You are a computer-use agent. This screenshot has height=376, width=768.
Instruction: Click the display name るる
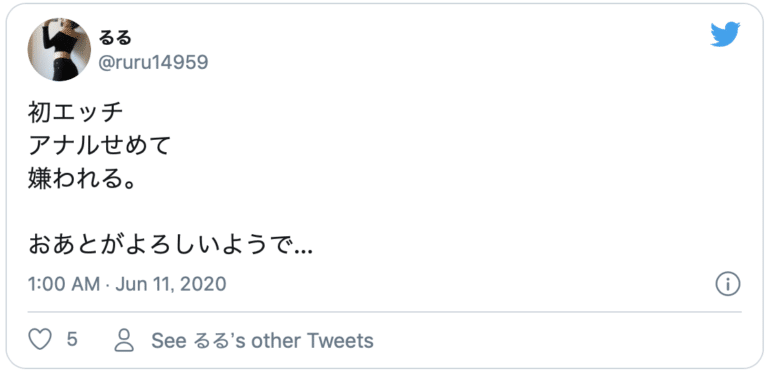pyautogui.click(x=116, y=37)
